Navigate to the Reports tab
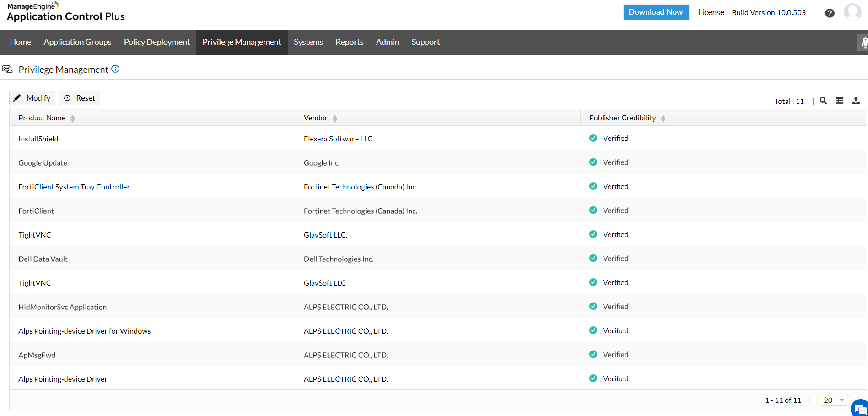This screenshot has height=416, width=868. pyautogui.click(x=350, y=42)
